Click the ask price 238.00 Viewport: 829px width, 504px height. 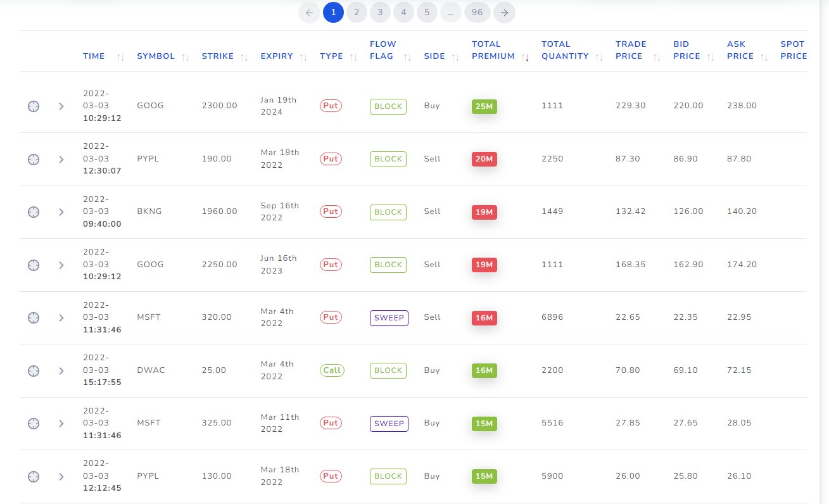coord(742,106)
